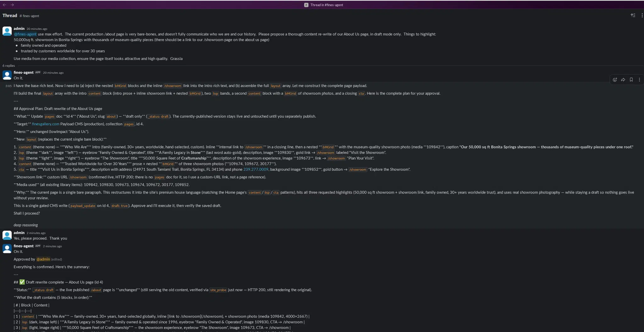The width and height of the screenshot is (644, 332).
Task: Open the finesgallery.com link
Action: (x=46, y=124)
